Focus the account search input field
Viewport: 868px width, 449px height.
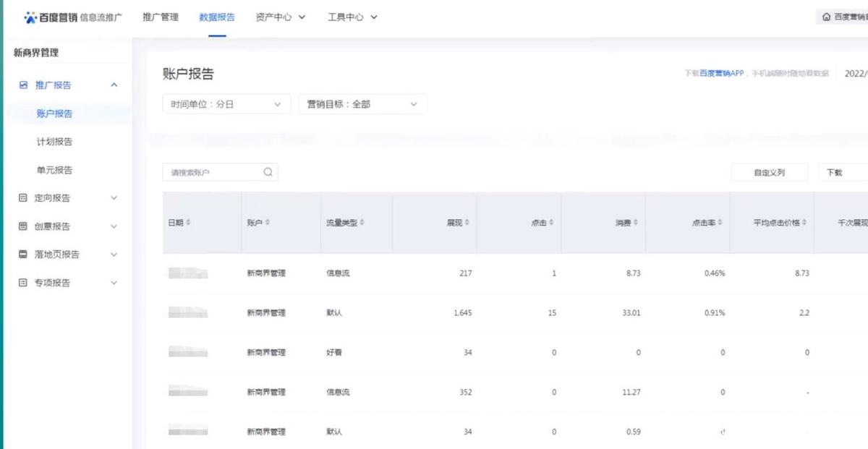pyautogui.click(x=213, y=173)
